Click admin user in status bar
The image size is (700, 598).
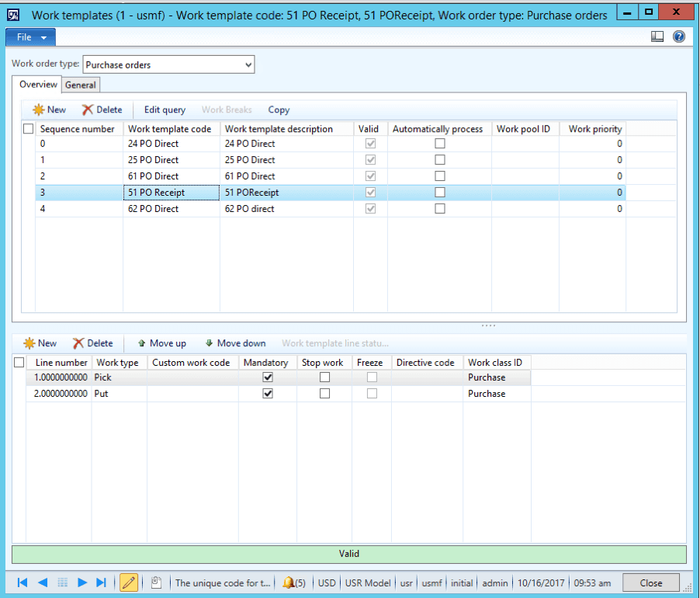click(494, 583)
